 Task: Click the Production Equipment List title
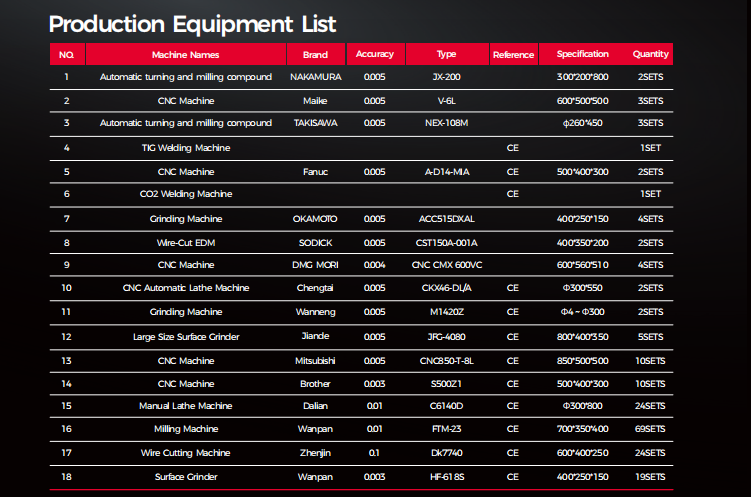click(192, 24)
